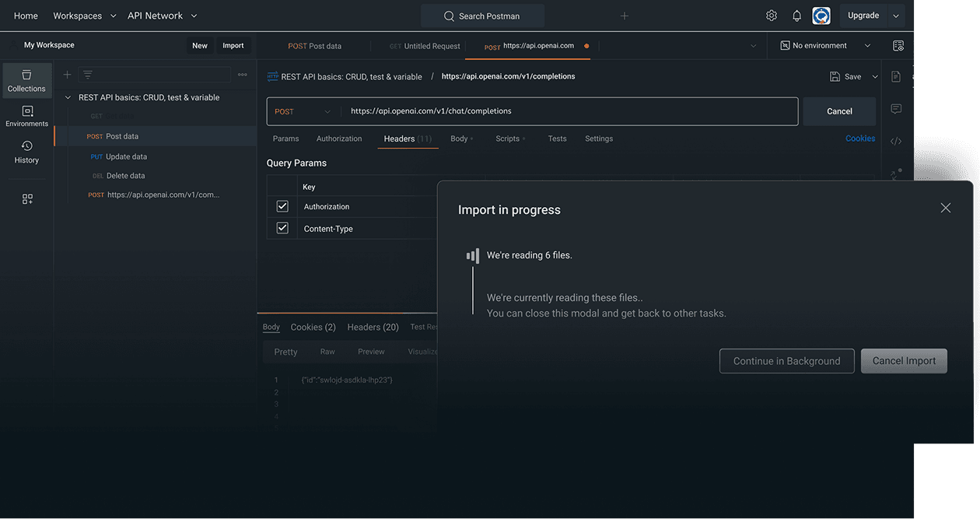Switch to the Tests tab
The width and height of the screenshot is (980, 519).
coord(557,139)
